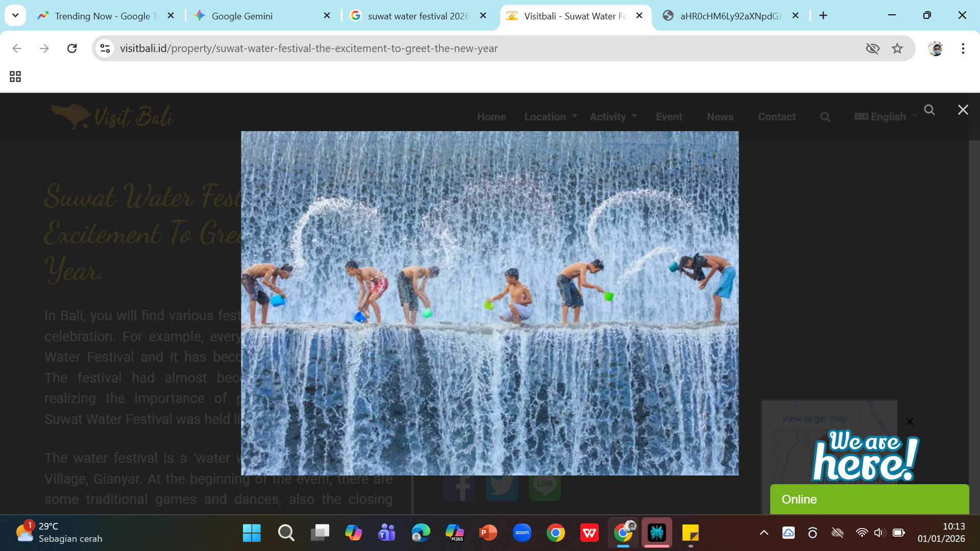Open Sticky Notes from the taskbar
The height and width of the screenshot is (551, 980).
pos(691,533)
